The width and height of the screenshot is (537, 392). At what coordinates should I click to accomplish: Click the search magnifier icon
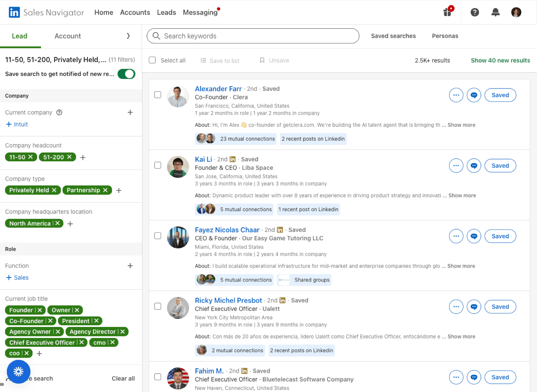coord(156,36)
